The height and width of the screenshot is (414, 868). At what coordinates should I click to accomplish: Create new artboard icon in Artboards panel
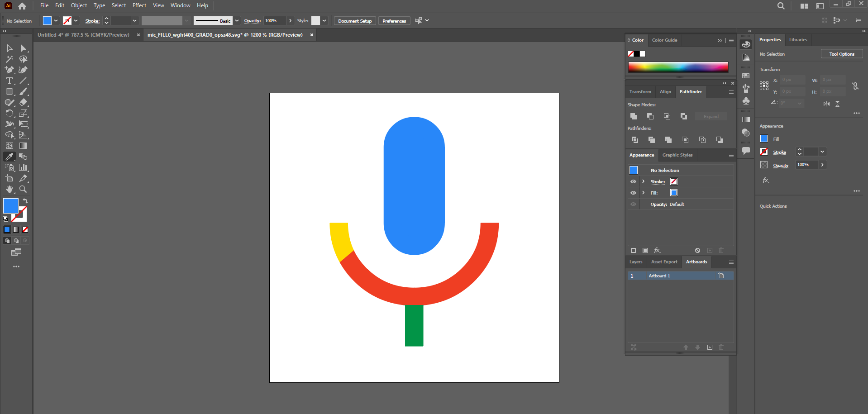tap(710, 347)
